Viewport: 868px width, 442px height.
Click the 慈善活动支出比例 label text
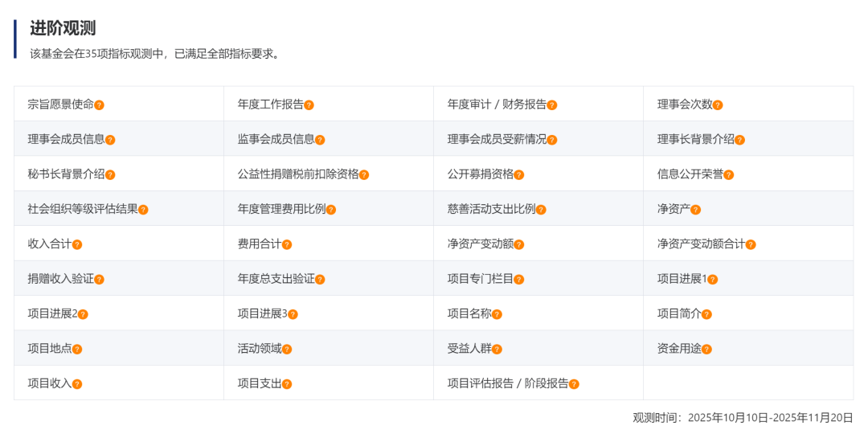click(492, 209)
